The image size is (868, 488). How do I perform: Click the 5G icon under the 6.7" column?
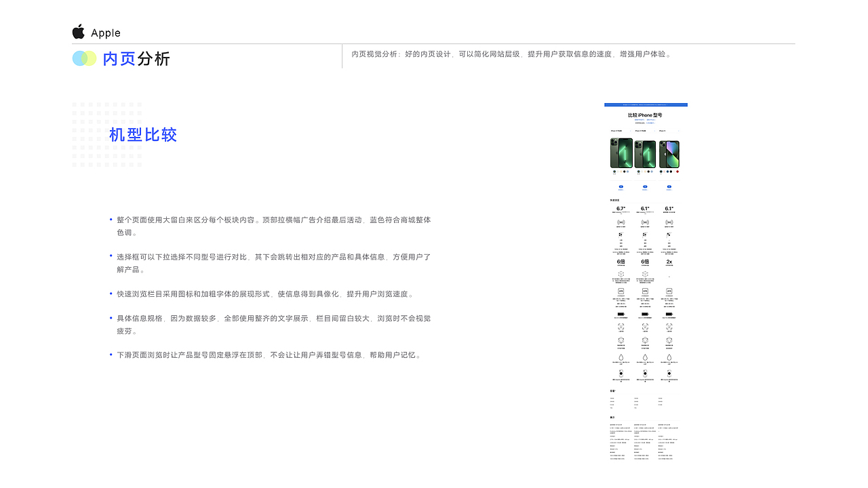click(x=620, y=222)
